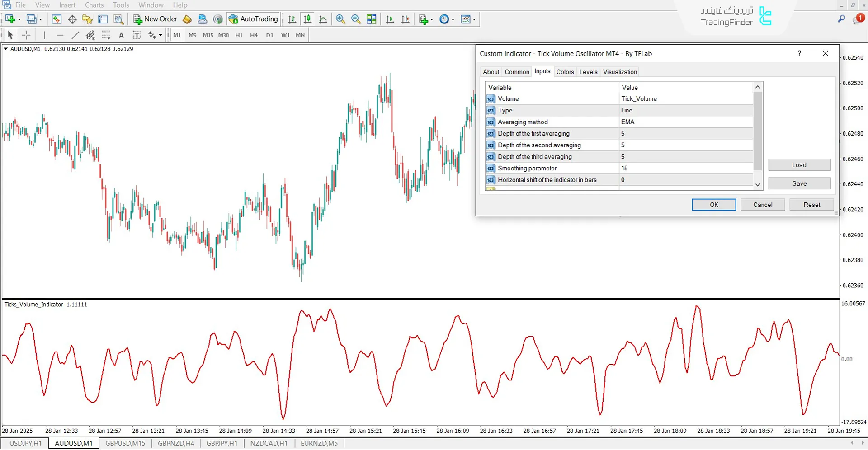Open the indicators list dropdown

pos(474,19)
